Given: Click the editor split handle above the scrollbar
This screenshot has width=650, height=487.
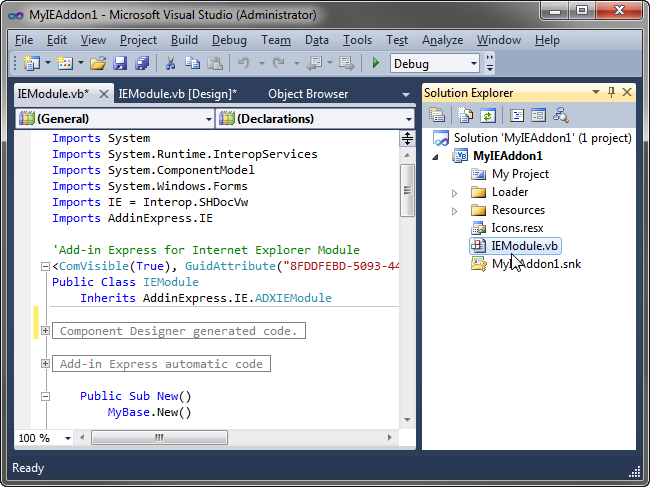Looking at the screenshot, I should 407,138.
